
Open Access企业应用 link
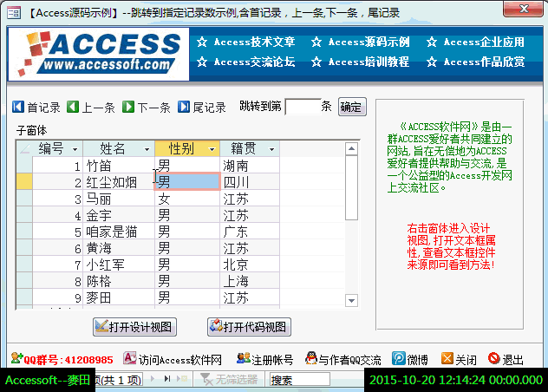pyautogui.click(x=484, y=42)
